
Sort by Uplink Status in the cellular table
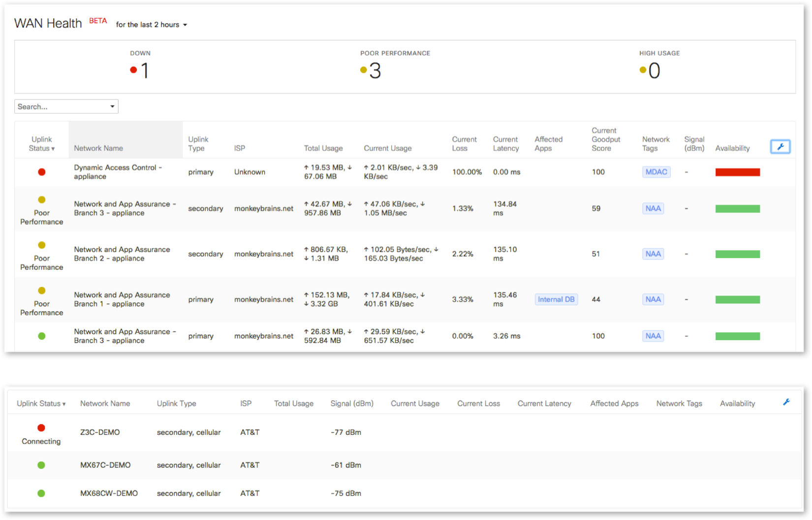pos(41,403)
